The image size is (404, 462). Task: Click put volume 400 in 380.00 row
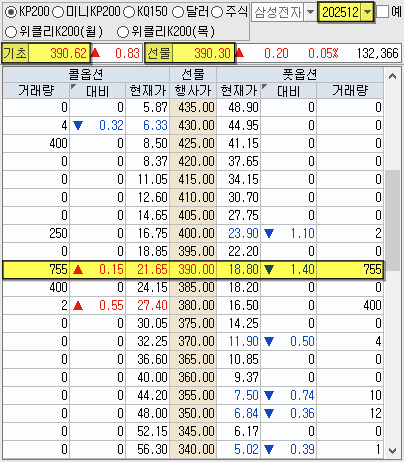(x=372, y=306)
